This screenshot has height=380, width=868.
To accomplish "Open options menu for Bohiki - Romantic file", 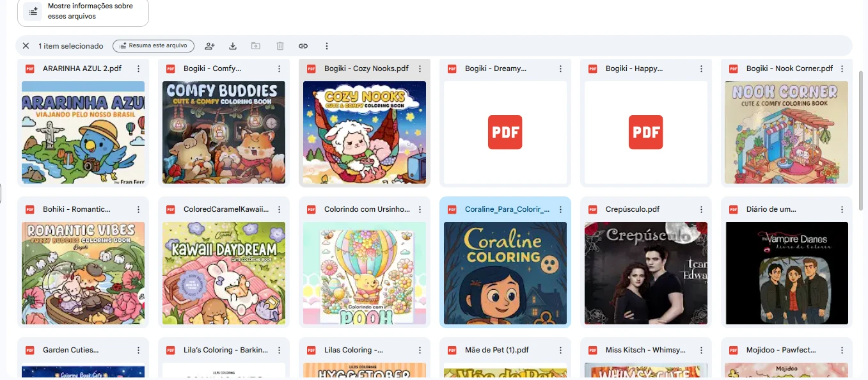I will [x=139, y=210].
